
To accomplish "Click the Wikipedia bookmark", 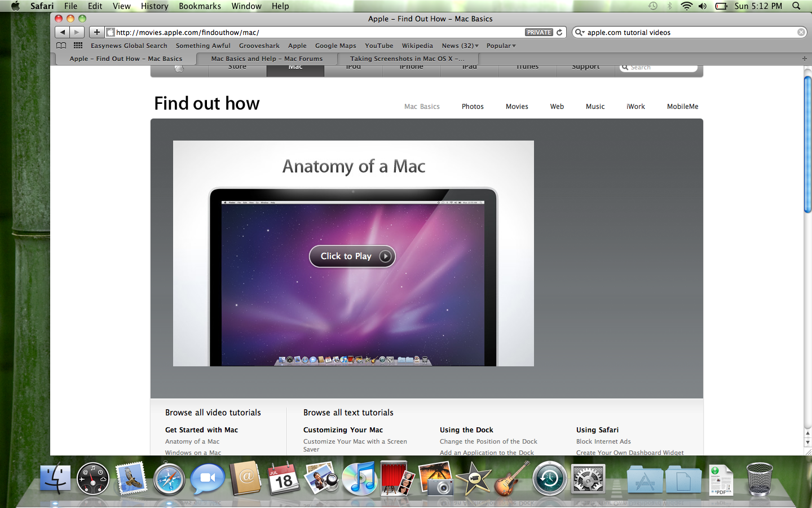I will click(417, 46).
